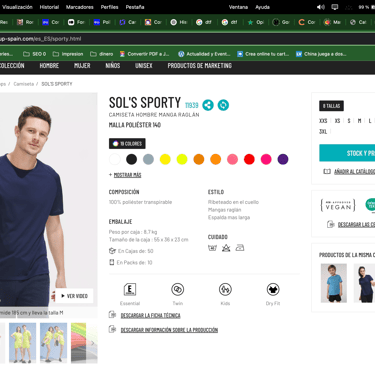Screen dimensions: 375x366
Task: Switch to the His browser tab
Action: 179,22
